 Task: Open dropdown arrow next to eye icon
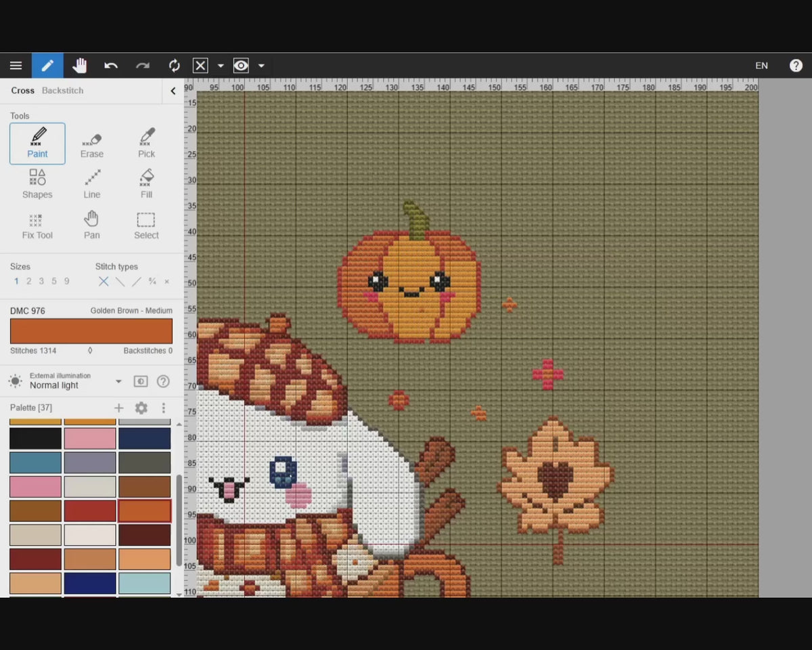(261, 66)
